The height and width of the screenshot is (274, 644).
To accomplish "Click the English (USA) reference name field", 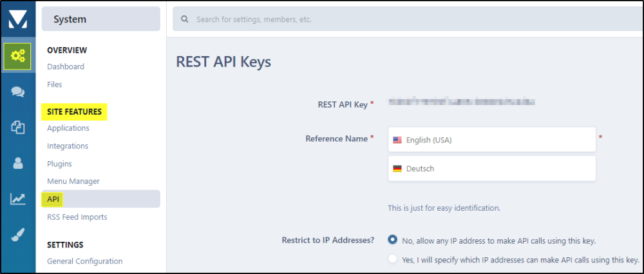I will 492,139.
